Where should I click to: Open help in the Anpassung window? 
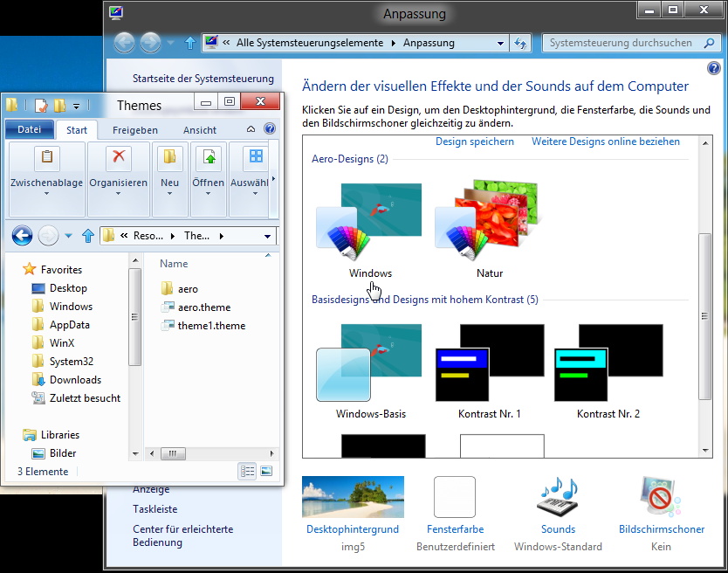(714, 69)
